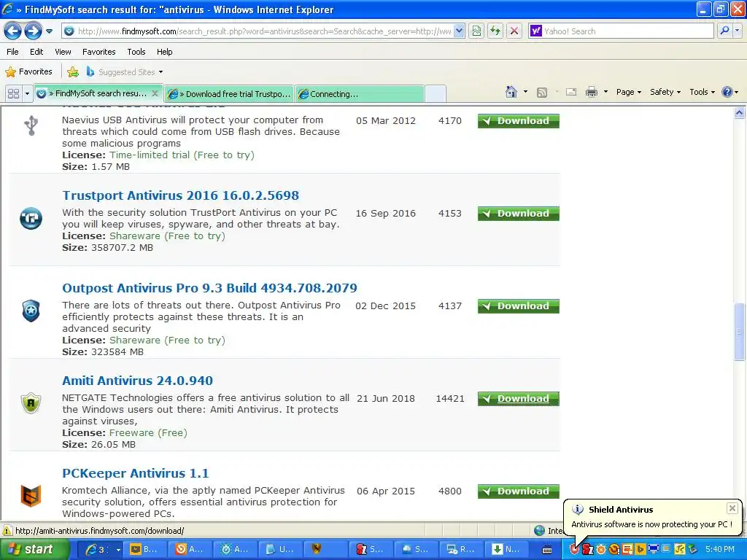Go forward using the Forward arrow
This screenshot has width=747, height=560.
33,31
